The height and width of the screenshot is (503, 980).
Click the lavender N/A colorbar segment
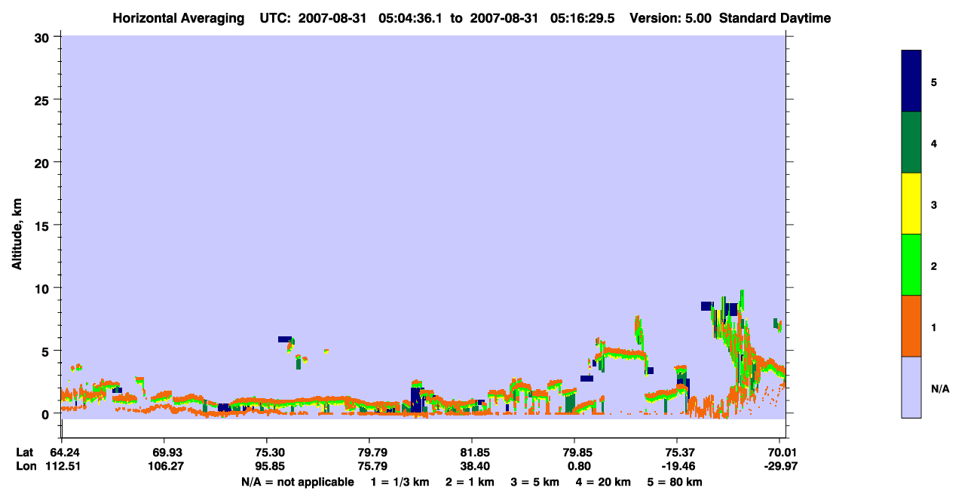[x=911, y=387]
